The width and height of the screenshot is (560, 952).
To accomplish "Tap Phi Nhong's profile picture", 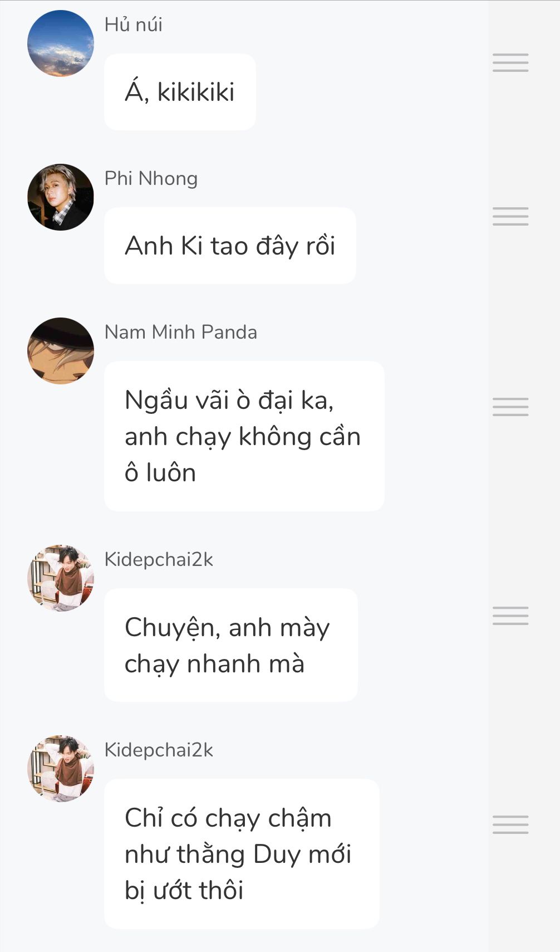I will pos(61,197).
